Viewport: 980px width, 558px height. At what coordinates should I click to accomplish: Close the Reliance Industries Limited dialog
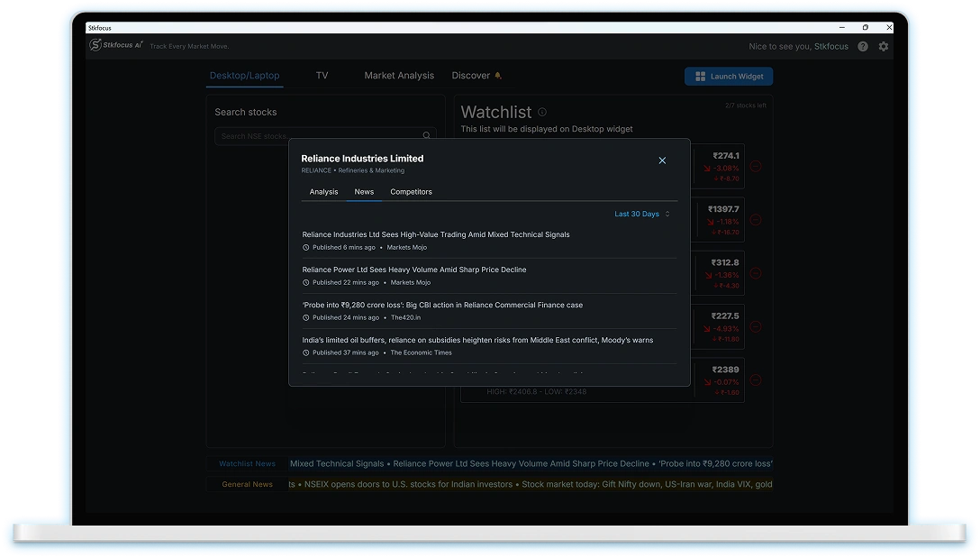click(662, 160)
